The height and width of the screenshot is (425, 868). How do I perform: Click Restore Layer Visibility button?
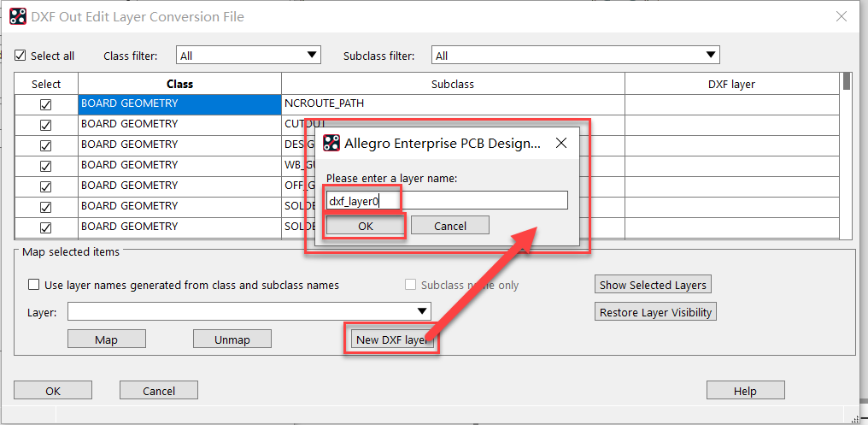click(x=655, y=312)
